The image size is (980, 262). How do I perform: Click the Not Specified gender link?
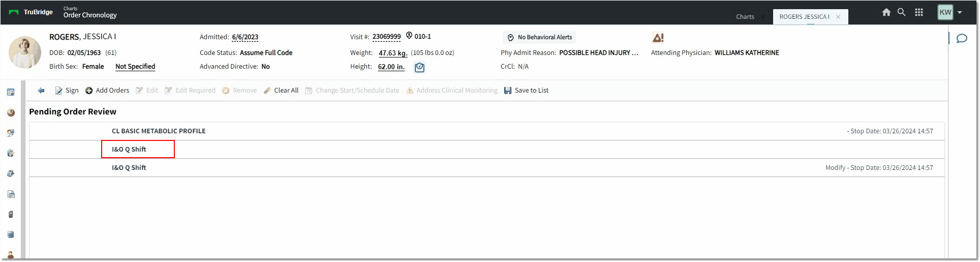coord(135,67)
